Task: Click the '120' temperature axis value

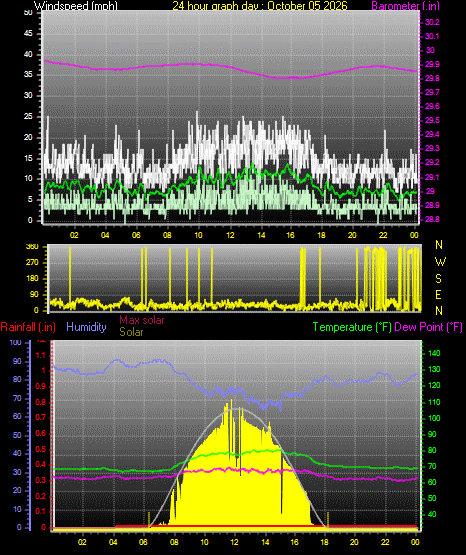Action: [434, 385]
